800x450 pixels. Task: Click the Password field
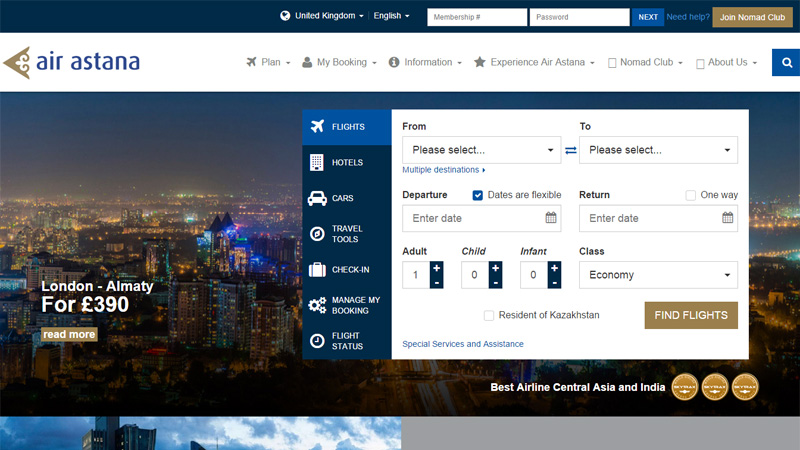[580, 17]
